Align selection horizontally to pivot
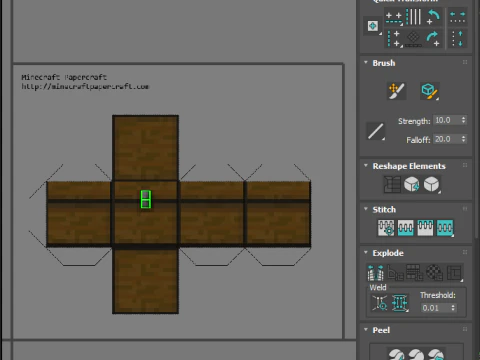 [x=394, y=18]
